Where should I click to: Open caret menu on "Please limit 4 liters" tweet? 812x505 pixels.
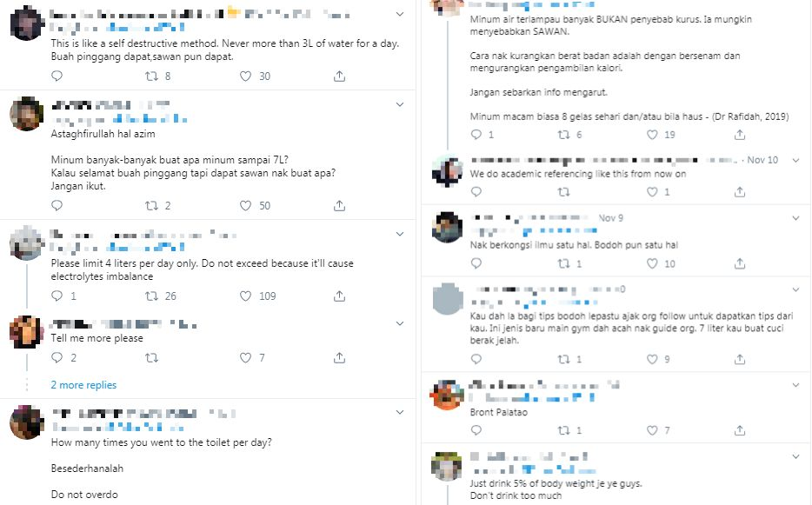pyautogui.click(x=400, y=235)
